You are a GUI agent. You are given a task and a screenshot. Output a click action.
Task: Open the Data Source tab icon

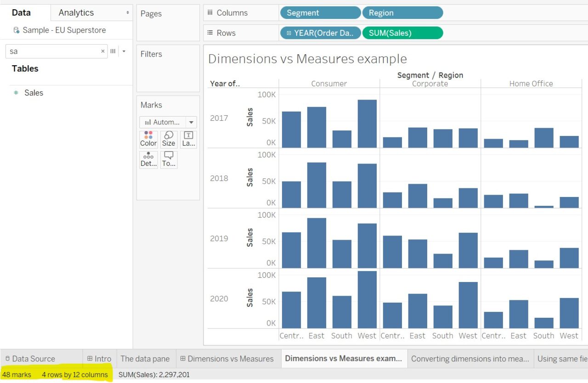point(8,359)
